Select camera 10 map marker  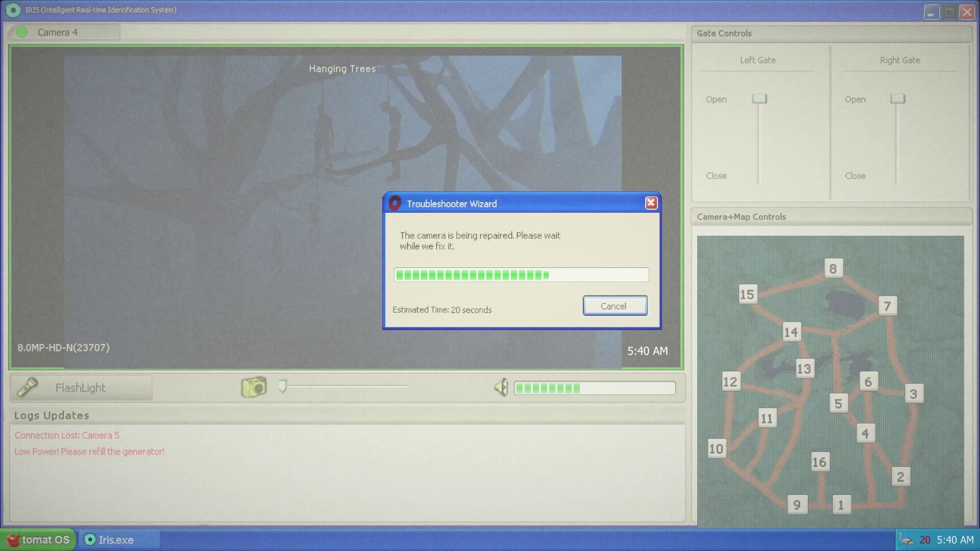click(716, 448)
